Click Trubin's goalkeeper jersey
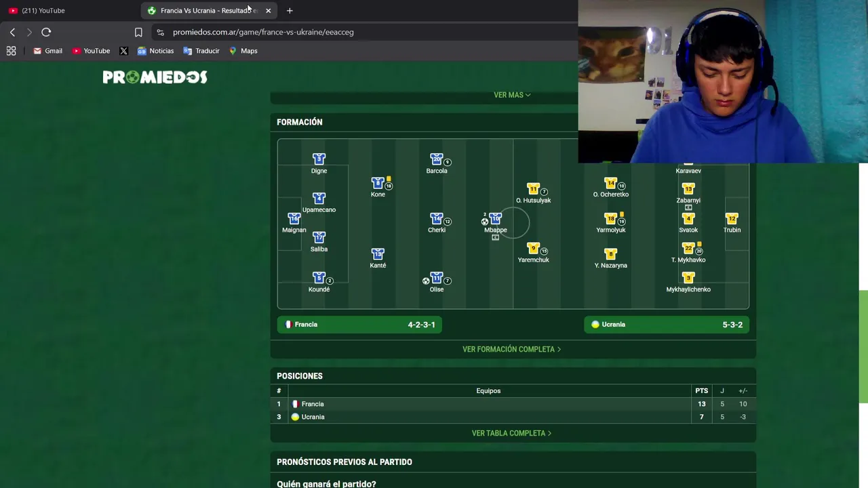 pyautogui.click(x=731, y=219)
